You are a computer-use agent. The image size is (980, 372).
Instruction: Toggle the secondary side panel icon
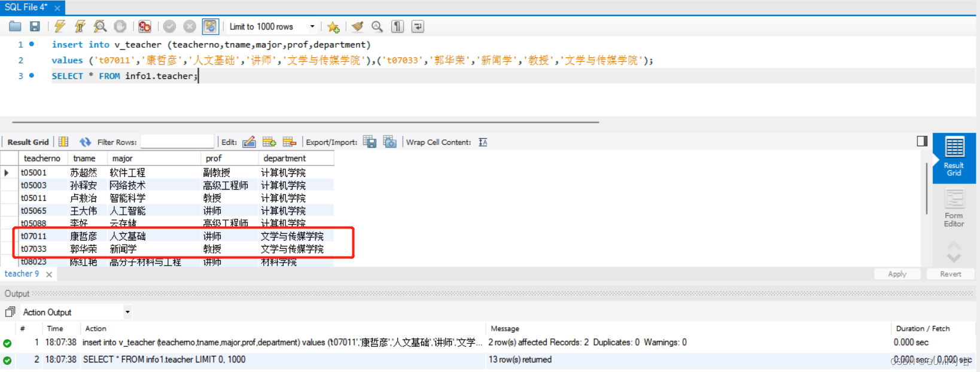pos(922,141)
